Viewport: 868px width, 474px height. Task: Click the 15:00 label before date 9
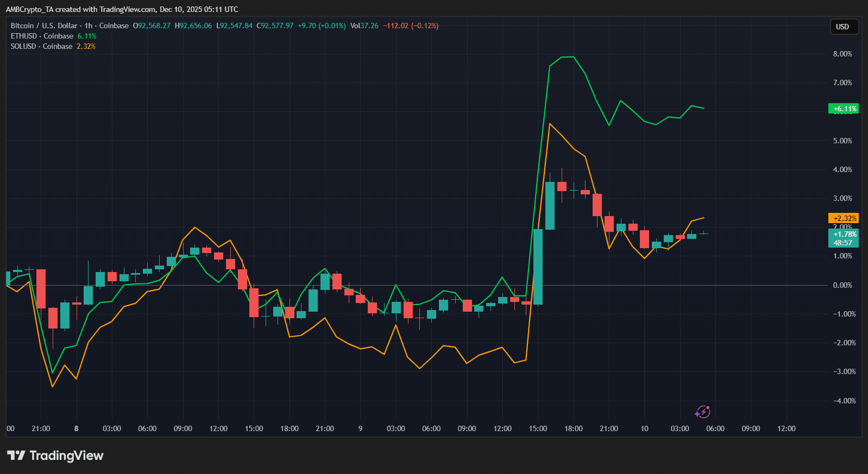254,428
